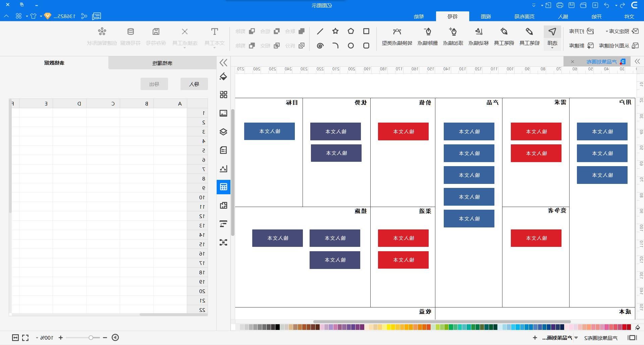Choose the 移动锚点 move anchor tool

(479, 37)
